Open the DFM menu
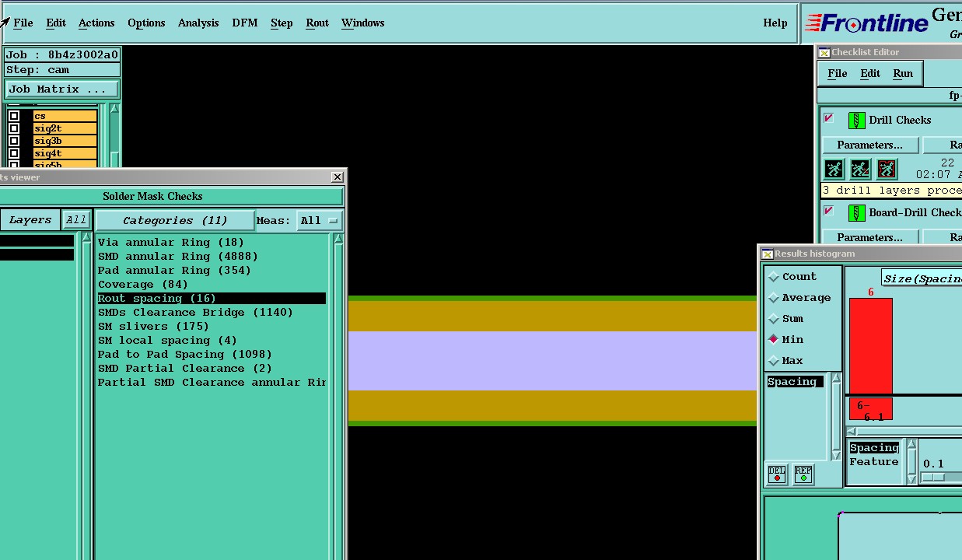962x560 pixels. point(244,23)
